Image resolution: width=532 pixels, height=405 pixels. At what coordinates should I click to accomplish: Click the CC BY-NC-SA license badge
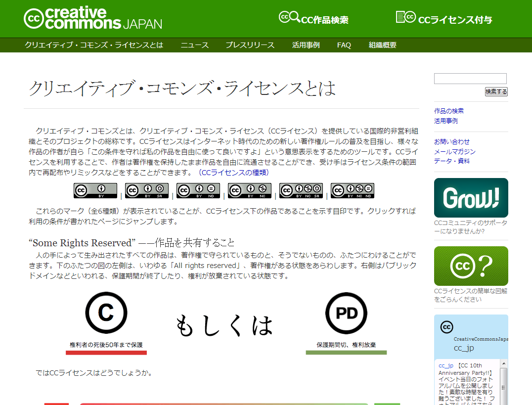pyautogui.click(x=301, y=190)
